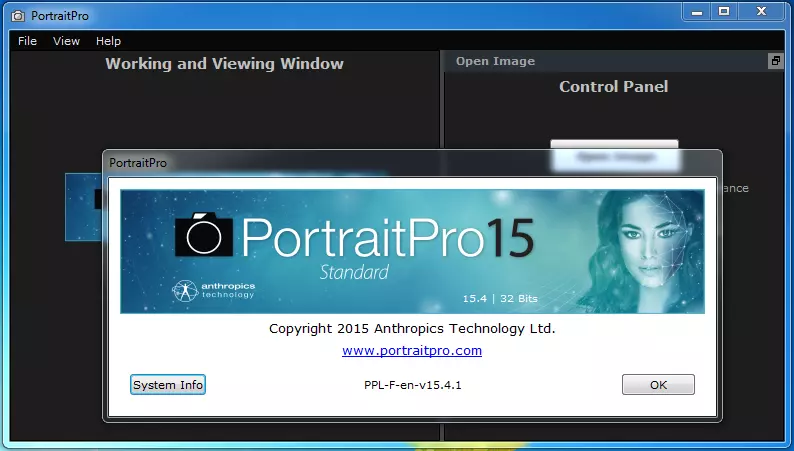This screenshot has width=794, height=451.
Task: Confirm the About dialog with OK
Action: 658,385
